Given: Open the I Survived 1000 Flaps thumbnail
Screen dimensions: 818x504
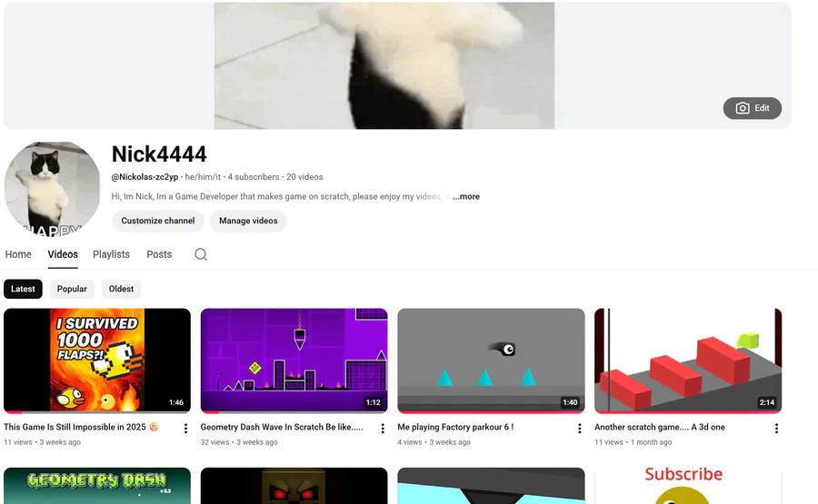Looking at the screenshot, I should pos(97,361).
